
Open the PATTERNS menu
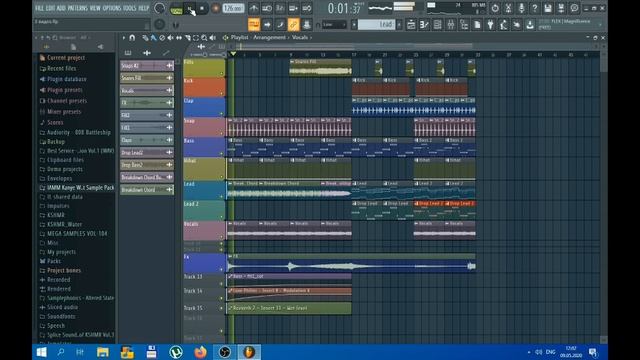point(78,8)
